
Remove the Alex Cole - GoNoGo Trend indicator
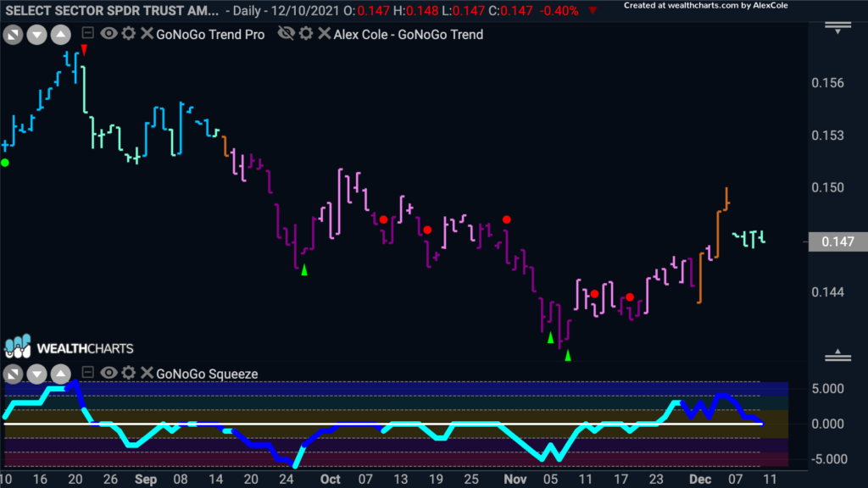pyautogui.click(x=325, y=34)
